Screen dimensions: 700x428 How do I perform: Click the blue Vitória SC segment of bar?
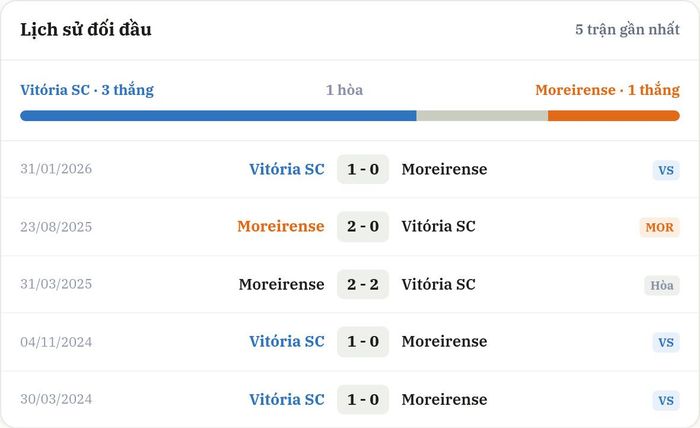(x=218, y=116)
